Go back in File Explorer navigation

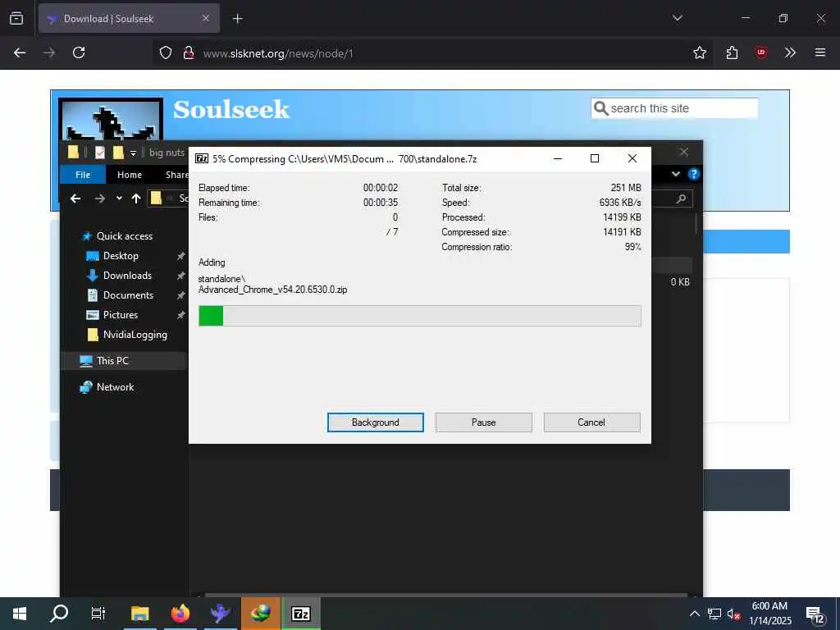click(x=75, y=199)
